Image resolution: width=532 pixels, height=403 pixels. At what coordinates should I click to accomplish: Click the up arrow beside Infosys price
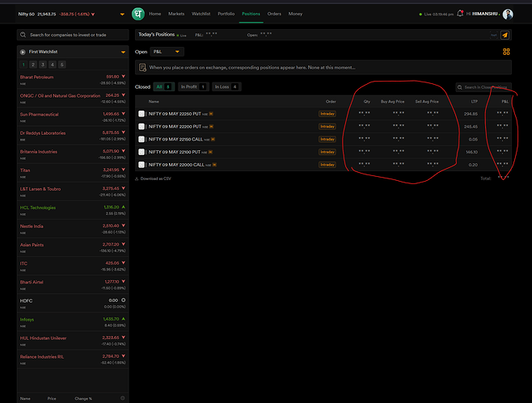pyautogui.click(x=123, y=318)
